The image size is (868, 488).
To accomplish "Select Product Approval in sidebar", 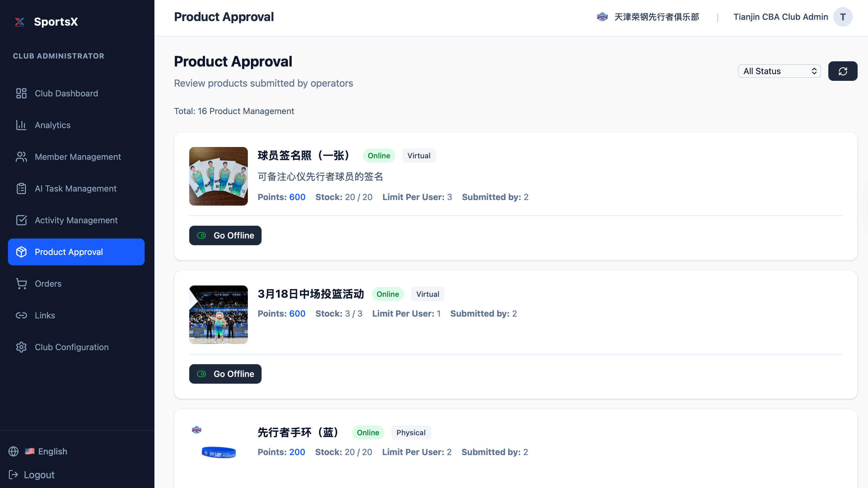I will click(x=76, y=252).
